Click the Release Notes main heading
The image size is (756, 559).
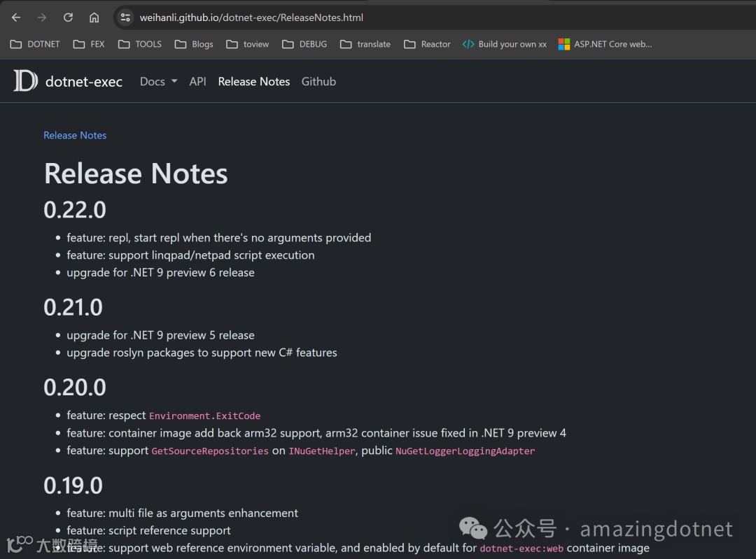[x=136, y=174]
